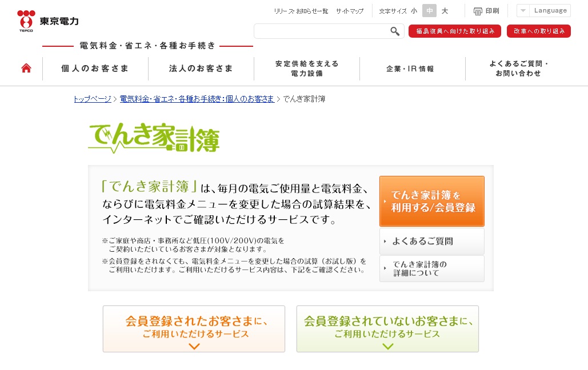Click 電気料金・省エネ・各種お手続き：個人のお客さま breadcrumb
Image resolution: width=588 pixels, height=370 pixels.
197,99
